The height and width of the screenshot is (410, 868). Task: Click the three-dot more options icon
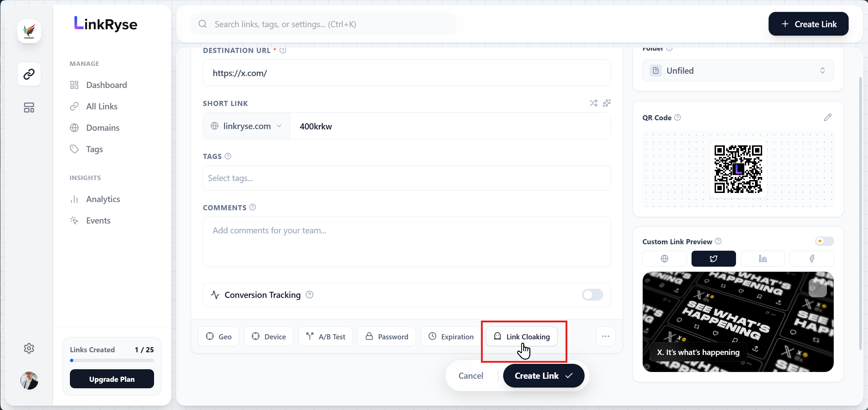click(606, 337)
